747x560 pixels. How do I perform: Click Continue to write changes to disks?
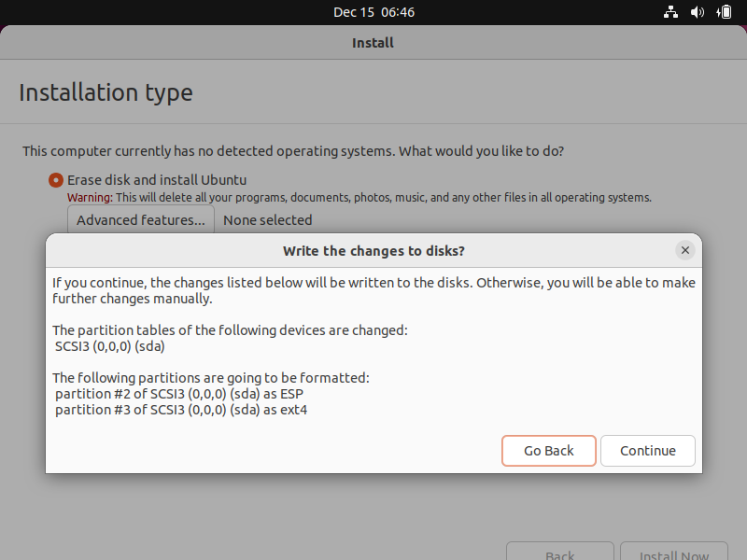(647, 451)
